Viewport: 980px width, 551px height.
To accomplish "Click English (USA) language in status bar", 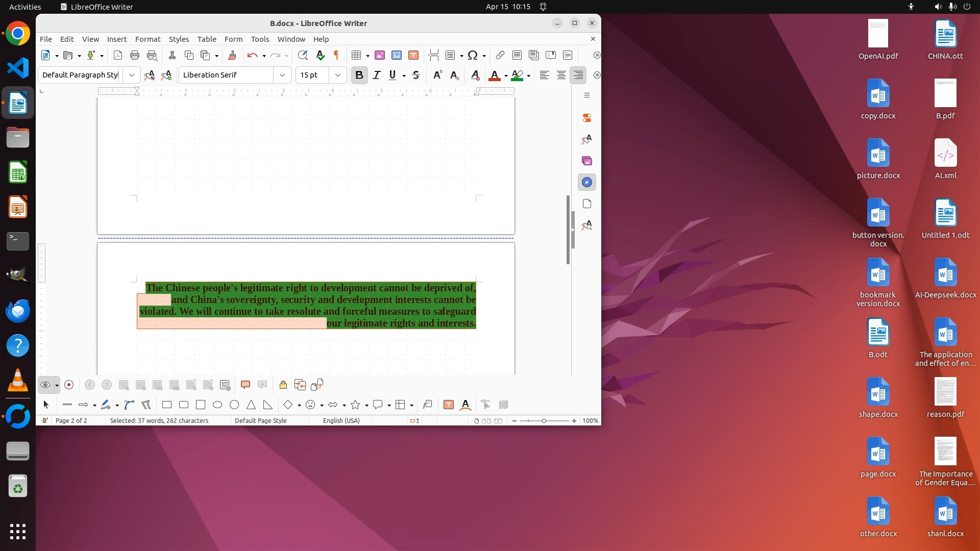I will (x=341, y=421).
